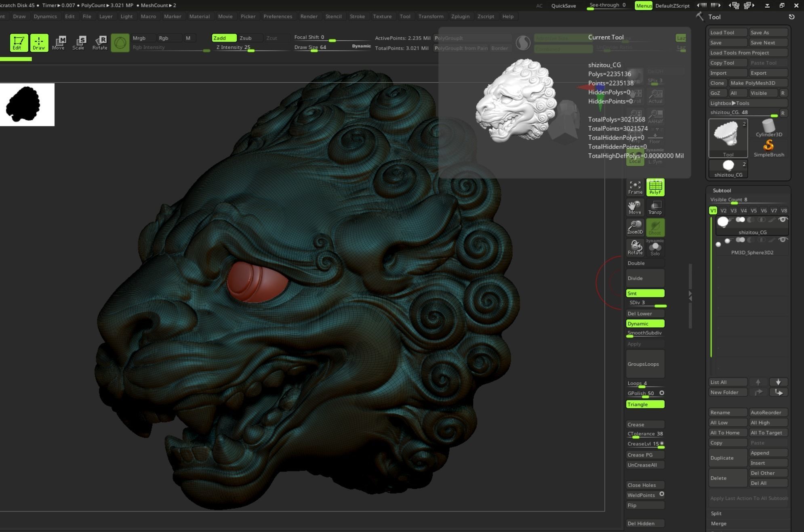Load previous UI layout icon in title bar

(734, 5)
